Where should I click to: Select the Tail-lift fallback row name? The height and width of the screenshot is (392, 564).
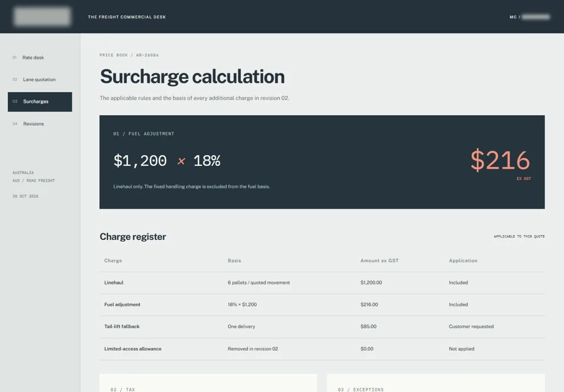[122, 327]
